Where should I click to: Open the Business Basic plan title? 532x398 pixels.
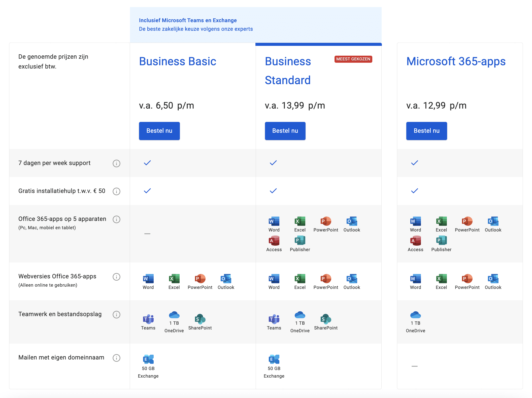(178, 61)
